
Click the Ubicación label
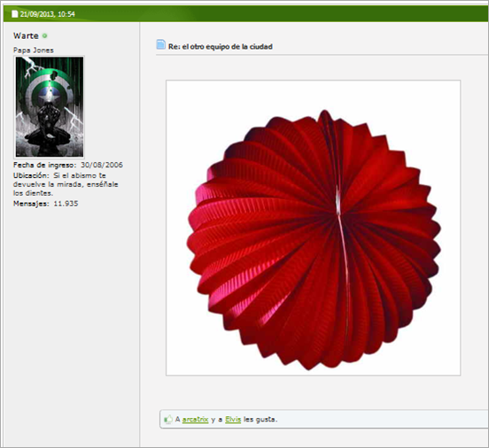(x=31, y=175)
